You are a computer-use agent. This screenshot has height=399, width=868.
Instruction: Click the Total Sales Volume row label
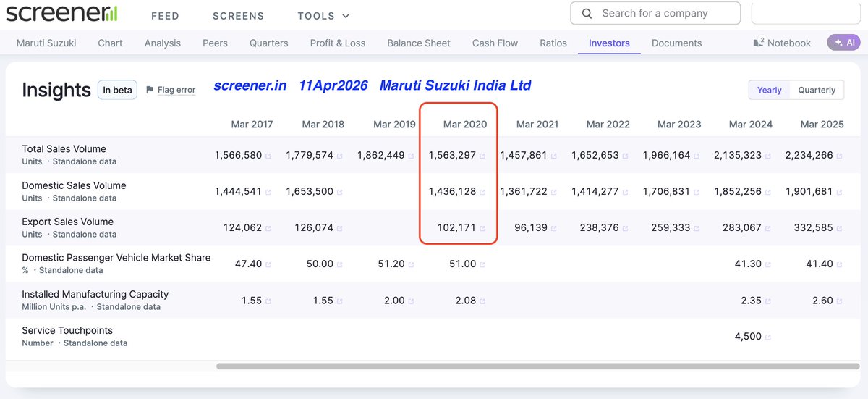64,149
